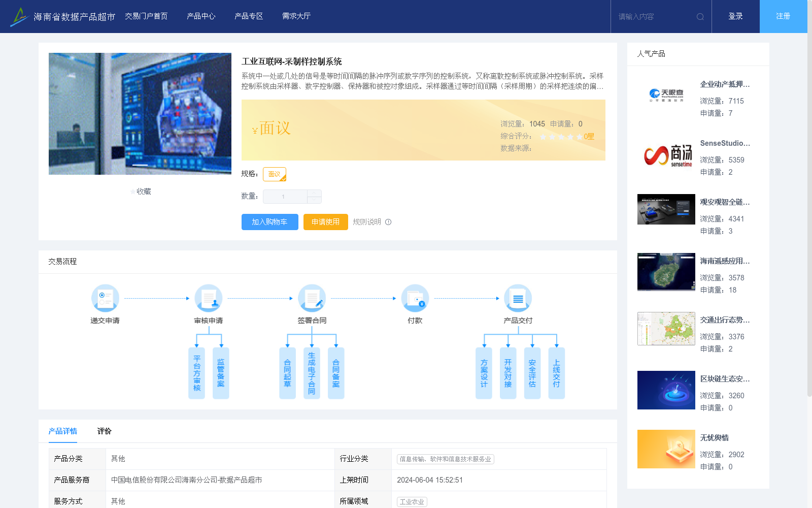
Task: Click the 工业农业 tag
Action: point(412,502)
